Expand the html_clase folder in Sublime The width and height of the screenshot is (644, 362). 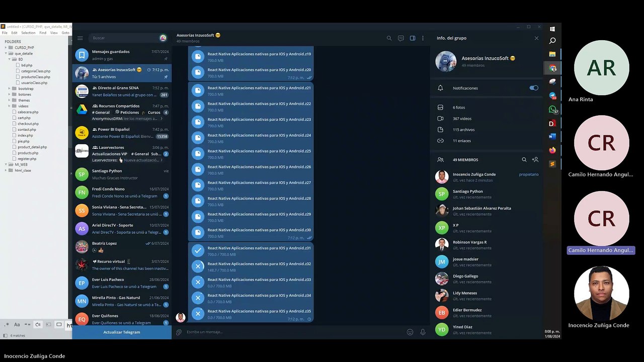6,170
